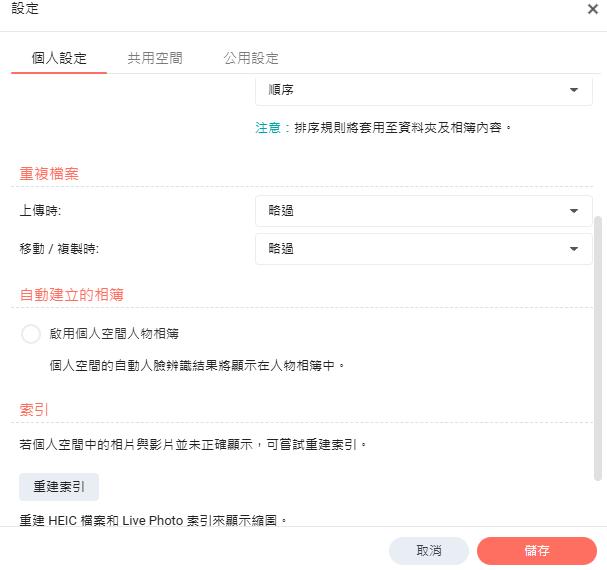Screen dimensions: 607x570
Task: Enable the 啟用個人空間人物相簿 checkbox
Action: (x=31, y=334)
